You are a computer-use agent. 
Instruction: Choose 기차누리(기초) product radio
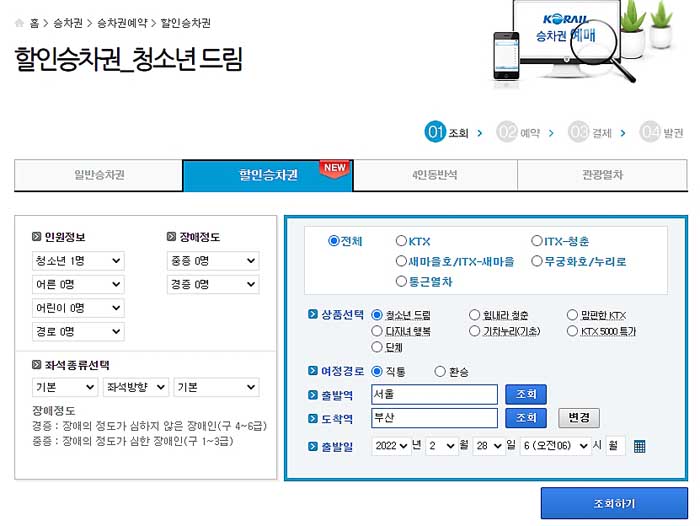click(474, 331)
